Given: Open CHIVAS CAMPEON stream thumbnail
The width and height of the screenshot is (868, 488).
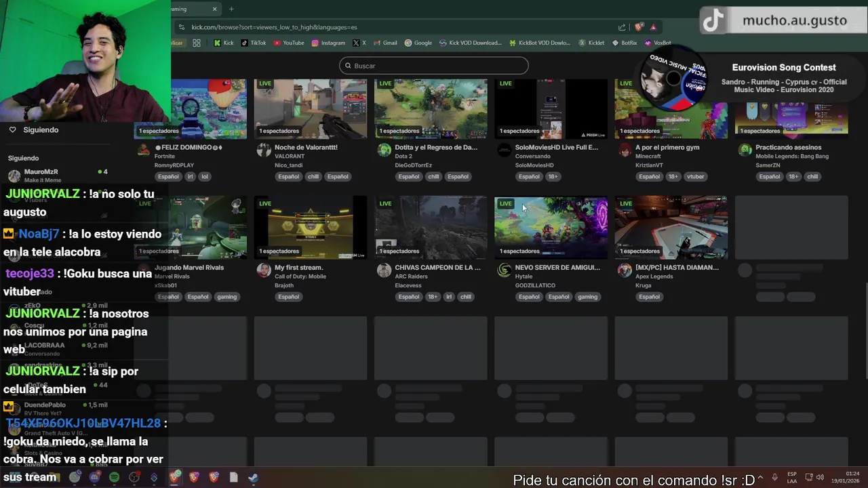Looking at the screenshot, I should [431, 228].
